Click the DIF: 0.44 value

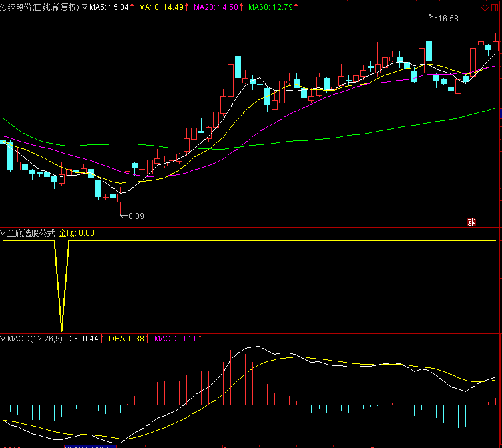point(82,339)
